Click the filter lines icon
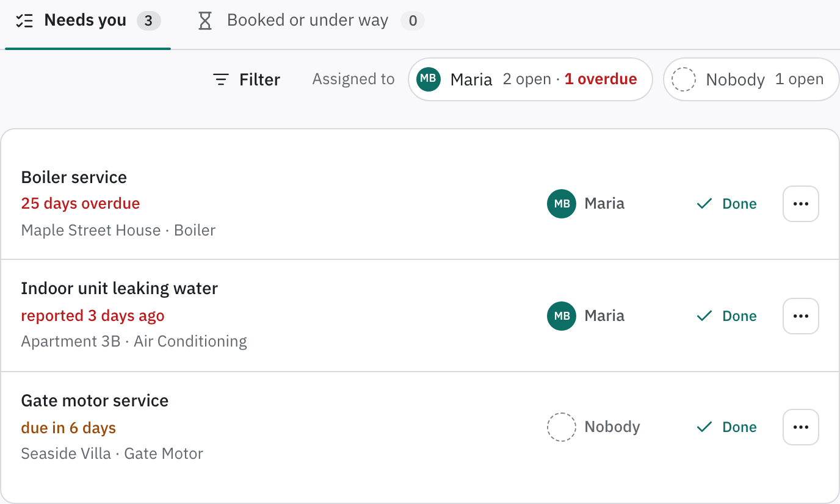Image resolution: width=840 pixels, height=504 pixels. (x=221, y=79)
